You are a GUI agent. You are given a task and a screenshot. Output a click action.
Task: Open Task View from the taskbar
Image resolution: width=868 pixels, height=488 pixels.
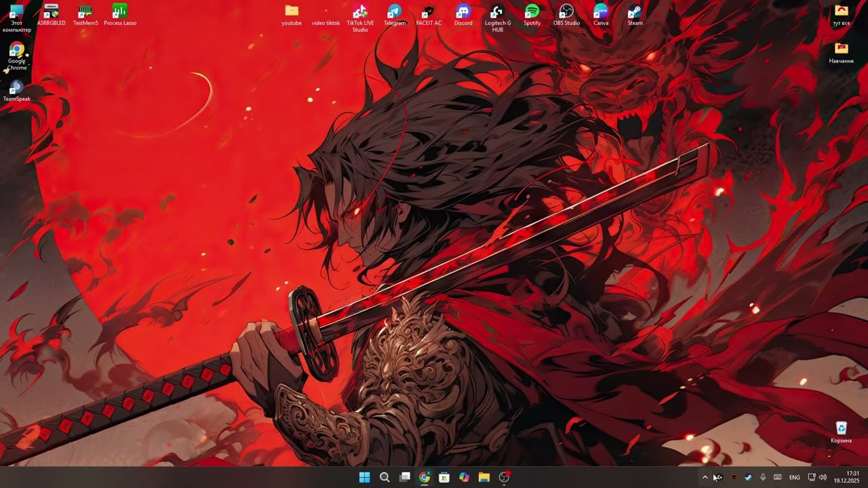coord(405,477)
